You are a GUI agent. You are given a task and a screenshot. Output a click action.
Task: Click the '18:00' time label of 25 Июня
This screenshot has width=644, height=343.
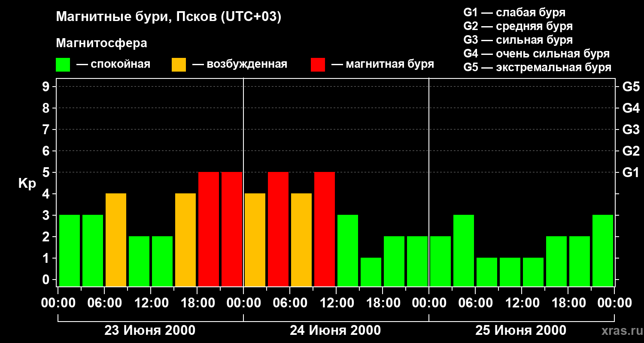tap(568, 303)
